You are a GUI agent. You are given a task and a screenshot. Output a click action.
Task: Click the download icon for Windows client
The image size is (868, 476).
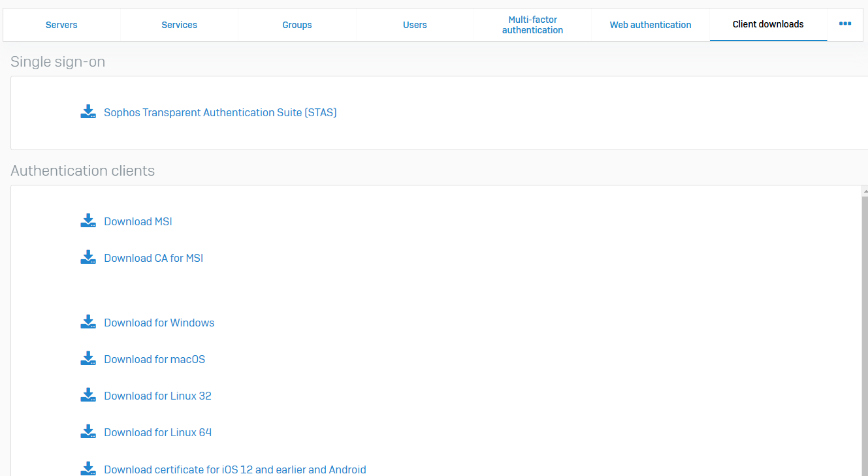click(88, 323)
